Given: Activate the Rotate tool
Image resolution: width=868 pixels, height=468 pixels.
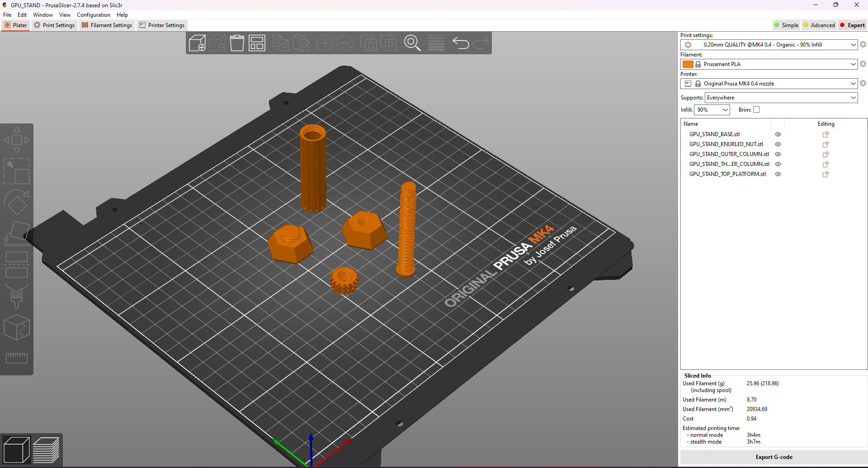Looking at the screenshot, I should (17, 202).
